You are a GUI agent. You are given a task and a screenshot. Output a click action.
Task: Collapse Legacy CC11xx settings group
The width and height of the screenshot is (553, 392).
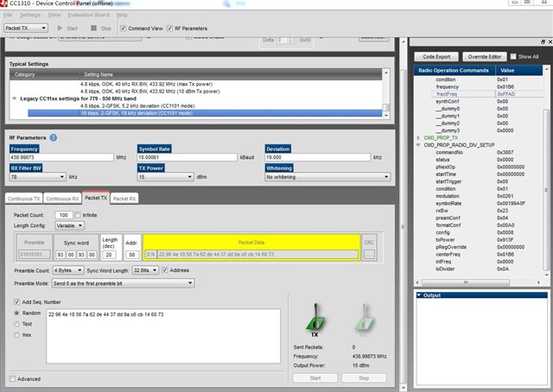(15, 98)
